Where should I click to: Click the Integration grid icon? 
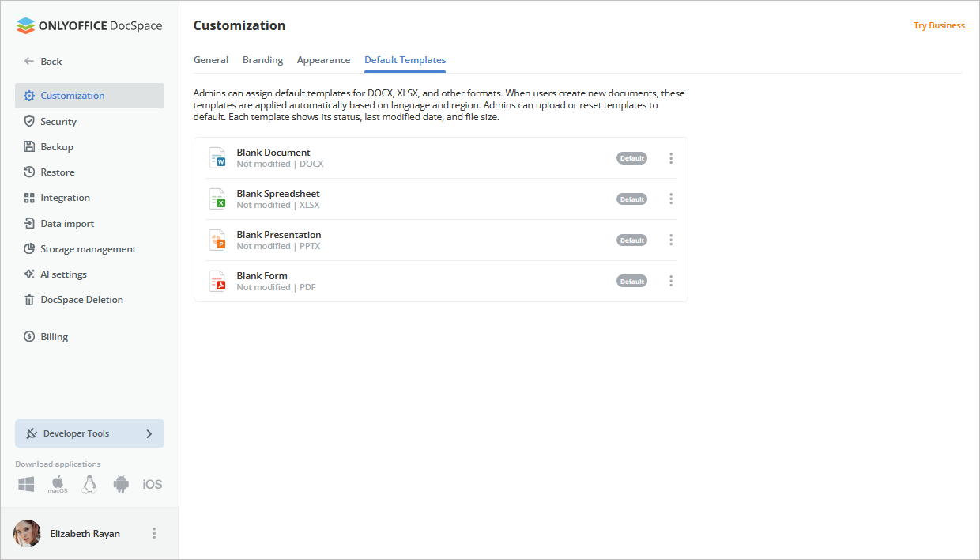pos(29,198)
